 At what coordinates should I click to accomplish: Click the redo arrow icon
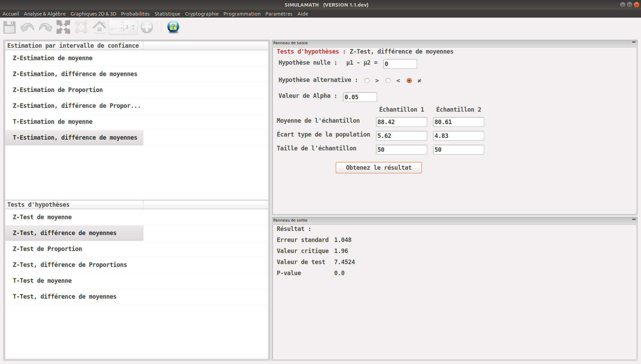point(45,27)
